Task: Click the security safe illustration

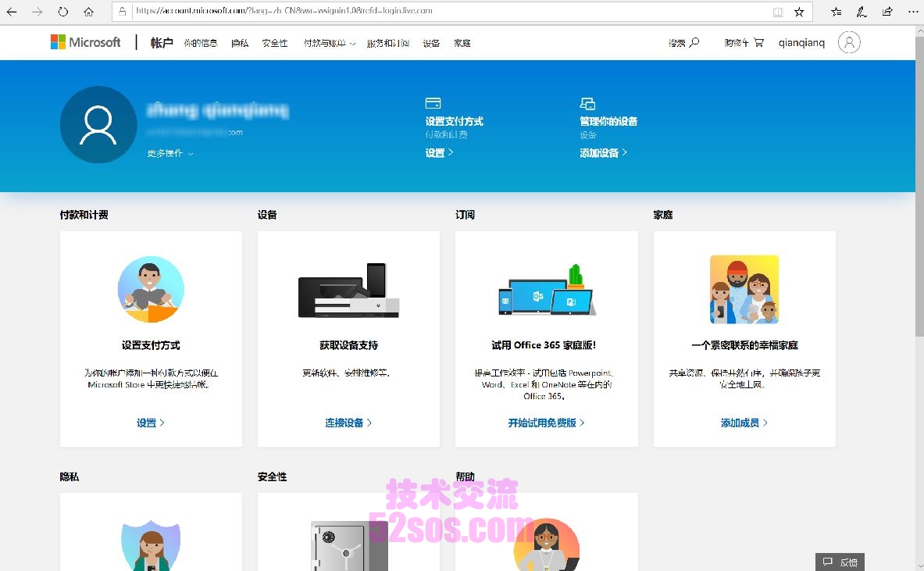Action: (349, 546)
